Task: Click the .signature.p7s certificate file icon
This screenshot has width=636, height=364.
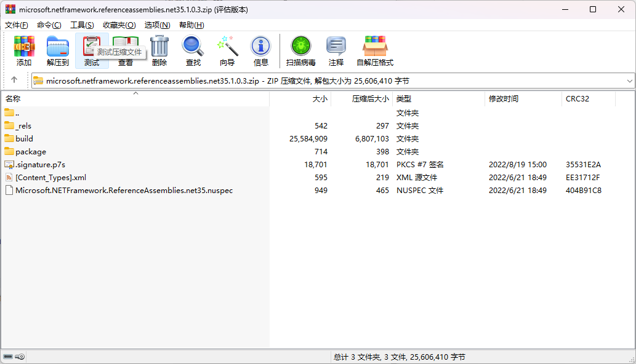Action: [9, 164]
